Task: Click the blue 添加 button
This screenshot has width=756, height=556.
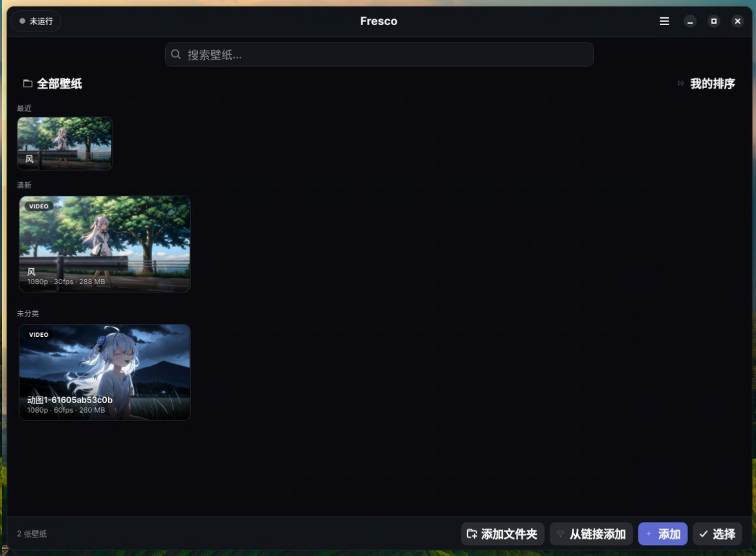Action: tap(663, 534)
